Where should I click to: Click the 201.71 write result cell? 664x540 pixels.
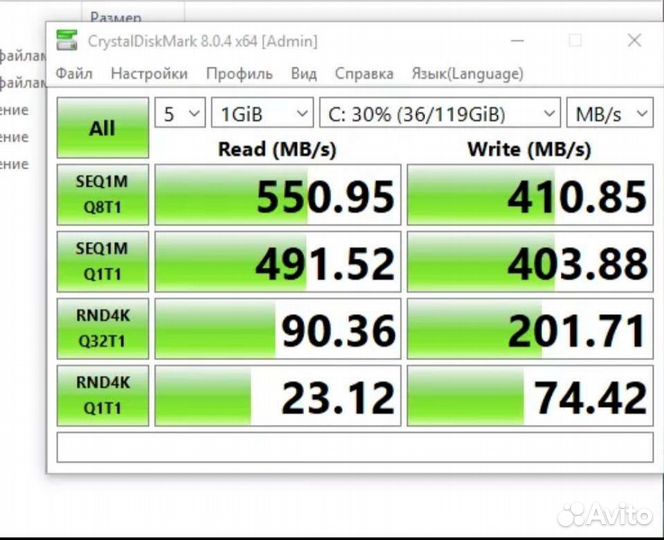530,328
